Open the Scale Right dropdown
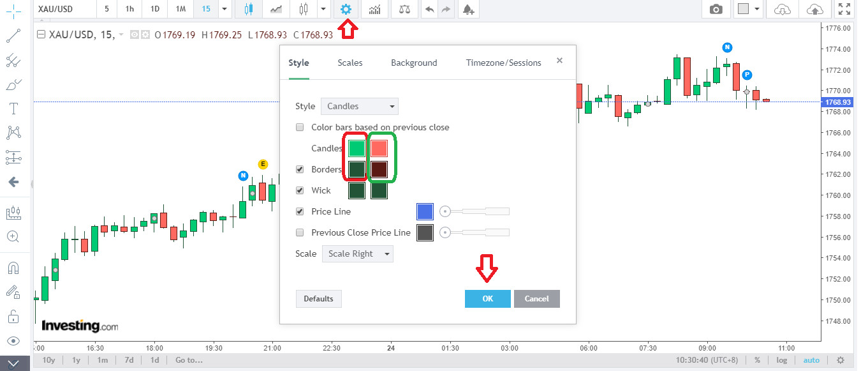This screenshot has width=868, height=371. (x=358, y=254)
